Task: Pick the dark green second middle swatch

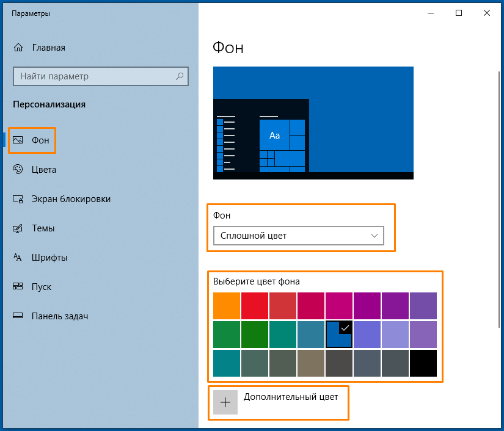Action: (x=255, y=335)
